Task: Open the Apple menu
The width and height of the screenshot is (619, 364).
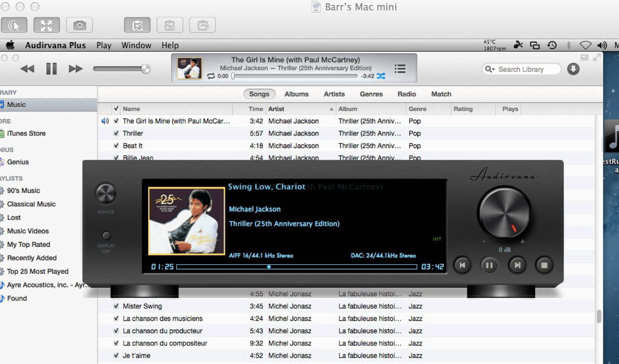Action: click(x=10, y=45)
